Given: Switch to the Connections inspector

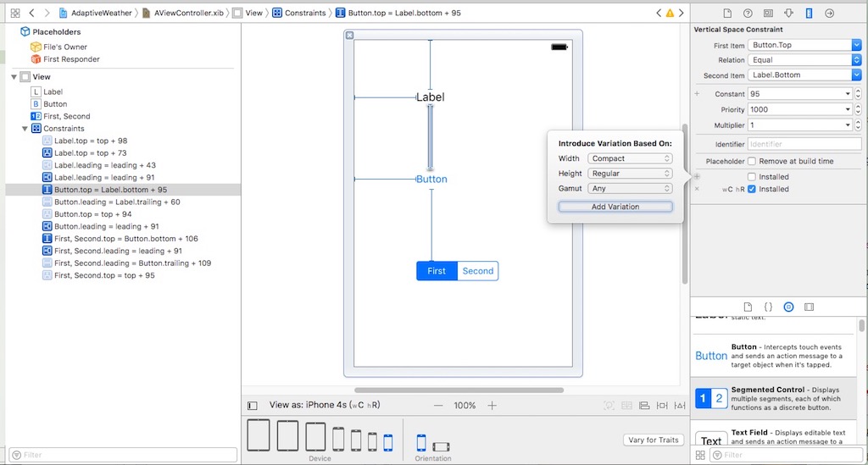Looking at the screenshot, I should [829, 14].
